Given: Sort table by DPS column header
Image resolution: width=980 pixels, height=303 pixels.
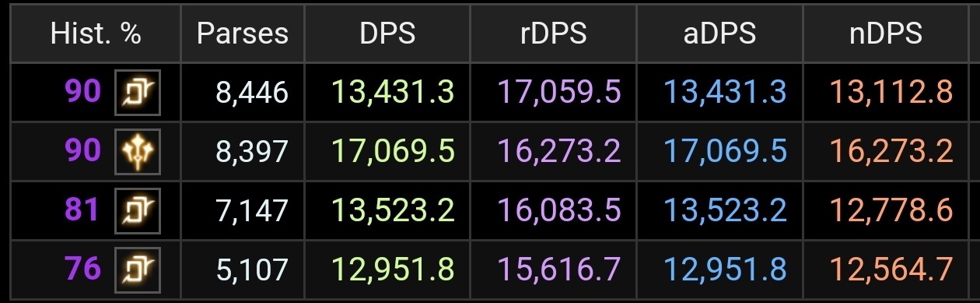Looking at the screenshot, I should [x=387, y=33].
